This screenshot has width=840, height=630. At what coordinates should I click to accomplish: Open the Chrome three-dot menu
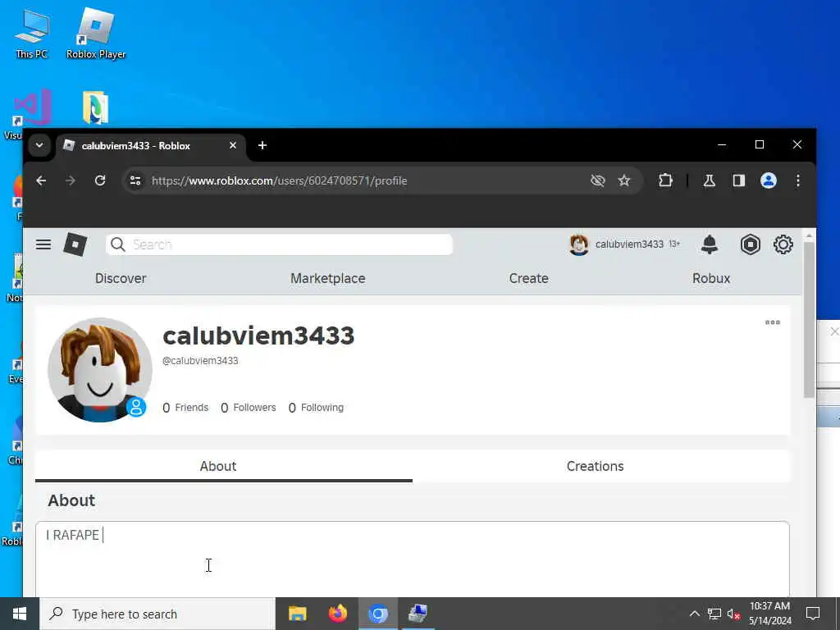[797, 180]
